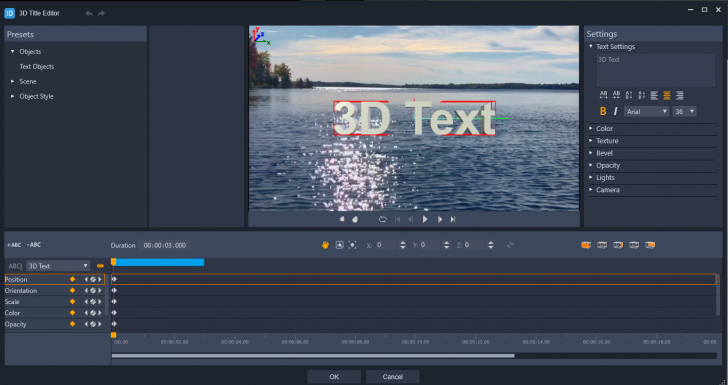
Task: Expand the Color settings section
Action: pyautogui.click(x=591, y=128)
